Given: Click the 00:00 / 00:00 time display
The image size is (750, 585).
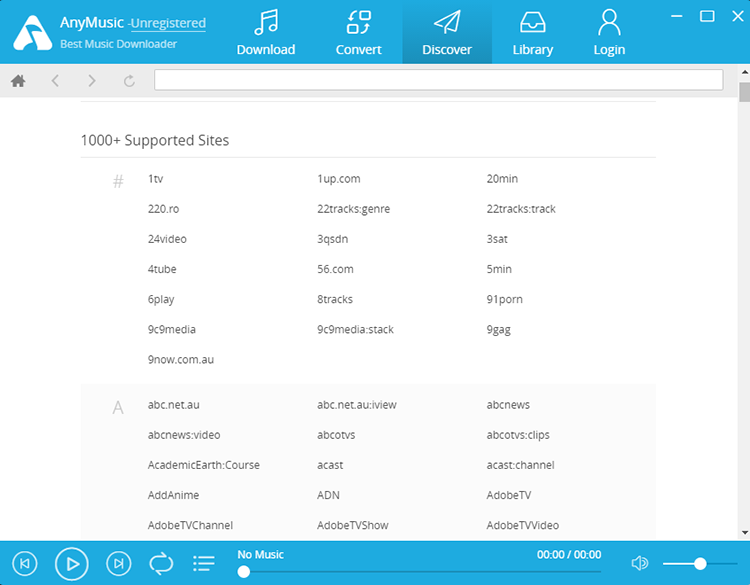Looking at the screenshot, I should (x=569, y=555).
